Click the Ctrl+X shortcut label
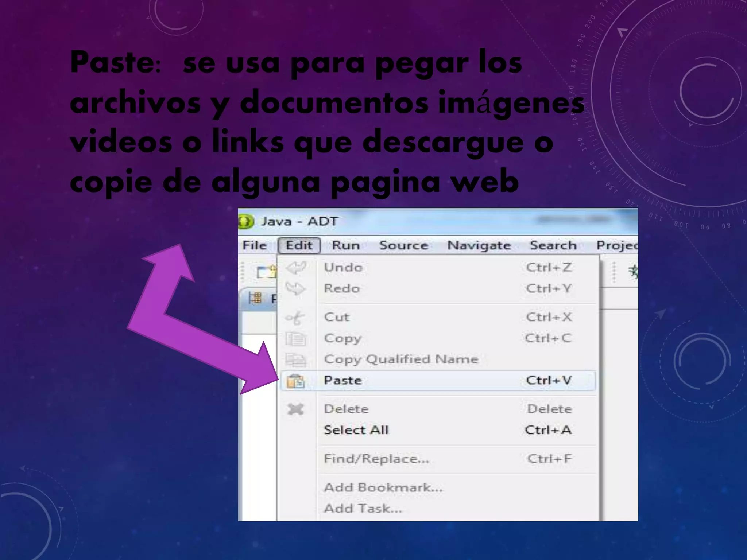747x560 pixels. (549, 317)
